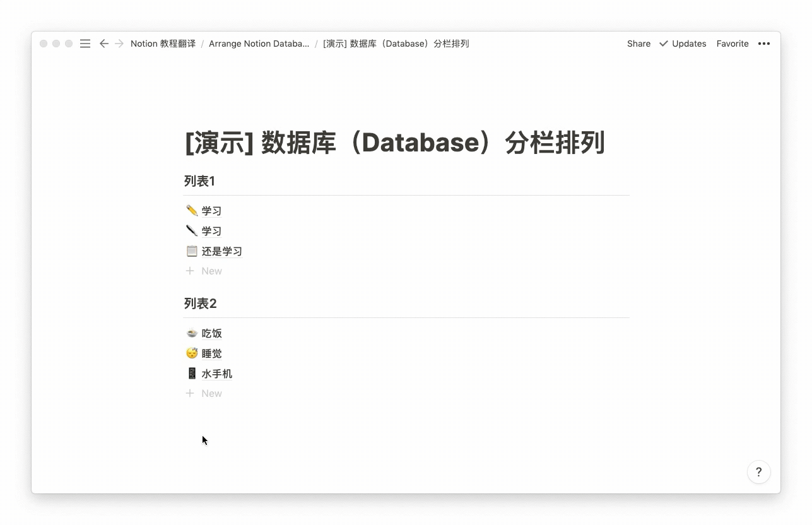Open the Updates panel

click(x=689, y=44)
